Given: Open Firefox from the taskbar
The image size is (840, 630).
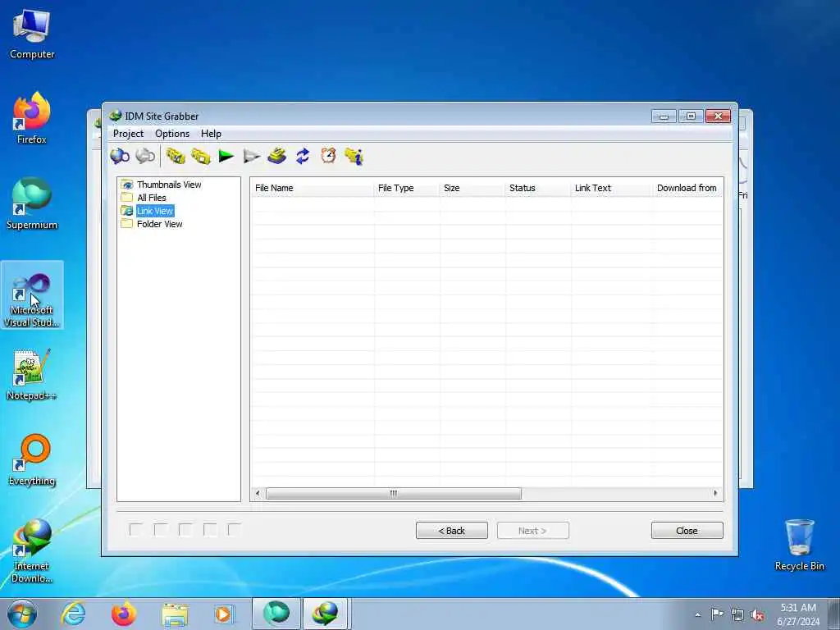Looking at the screenshot, I should pyautogui.click(x=124, y=614).
